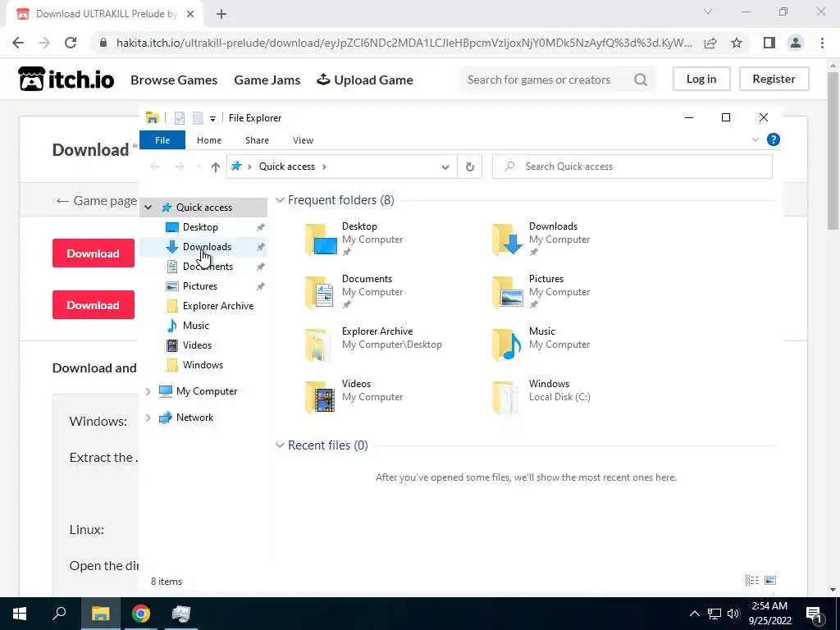
Task: Open Upload Game on itch.io
Action: tap(365, 80)
